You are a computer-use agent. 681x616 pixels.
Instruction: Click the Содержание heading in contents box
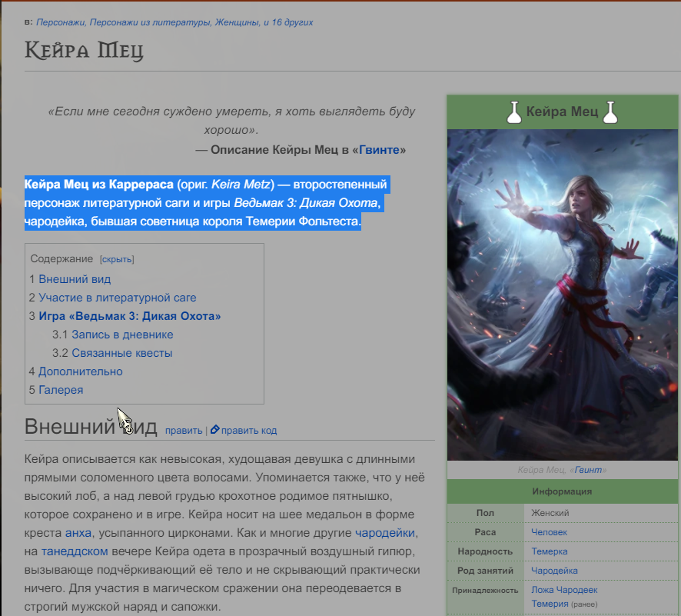pyautogui.click(x=61, y=259)
